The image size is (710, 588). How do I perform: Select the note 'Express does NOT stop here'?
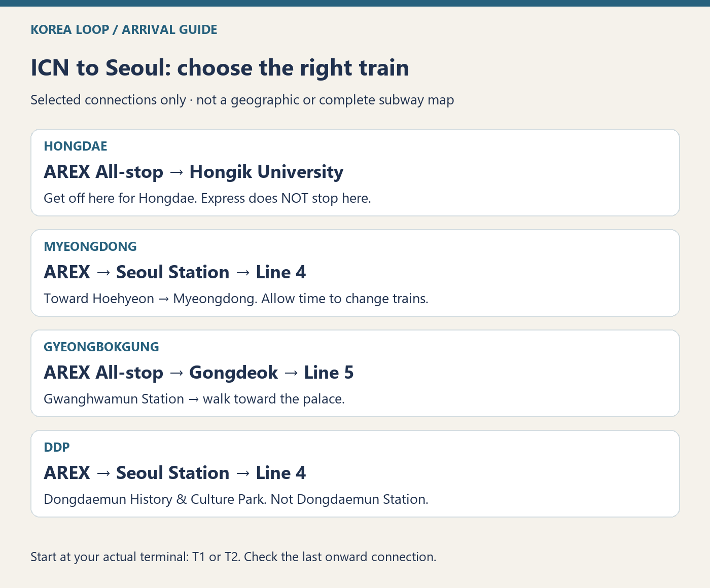286,198
